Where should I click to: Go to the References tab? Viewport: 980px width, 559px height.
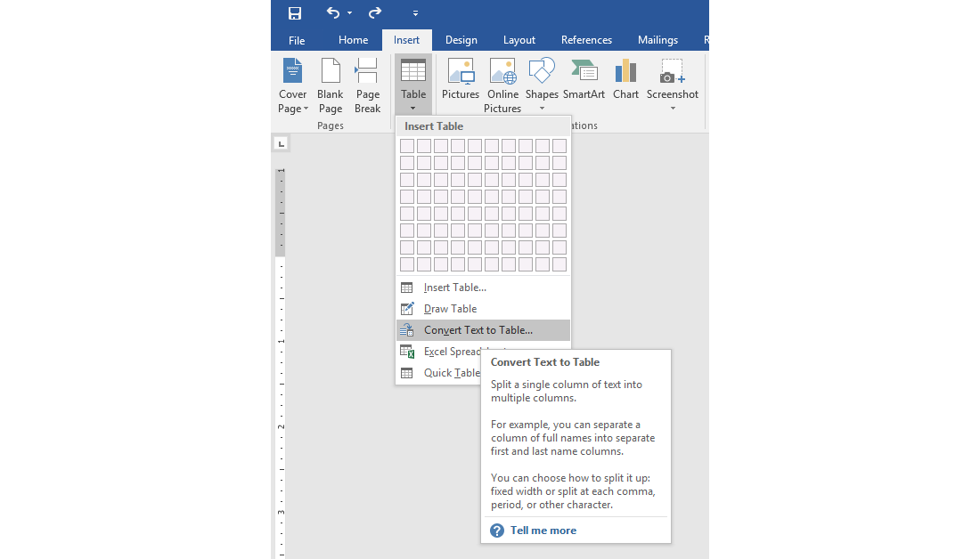586,40
